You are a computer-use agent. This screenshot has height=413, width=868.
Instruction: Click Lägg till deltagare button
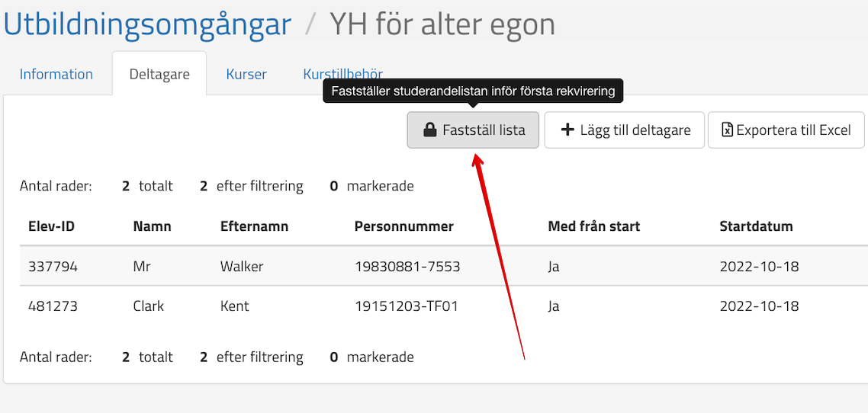pos(624,130)
